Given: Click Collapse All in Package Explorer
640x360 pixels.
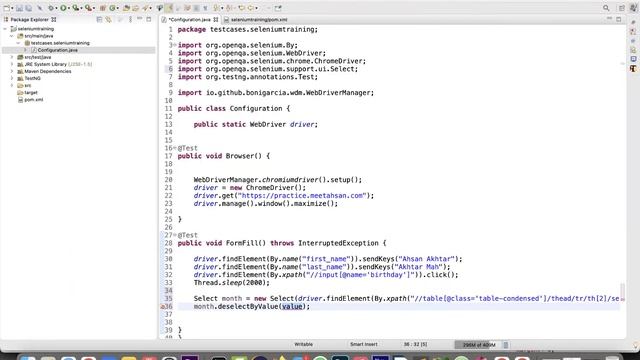Looking at the screenshot, I should click(99, 20).
